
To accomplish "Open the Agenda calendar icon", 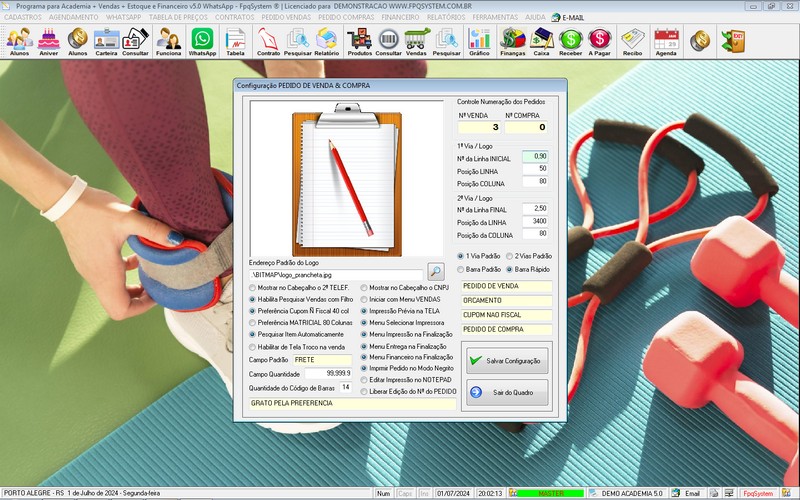I will [x=666, y=40].
